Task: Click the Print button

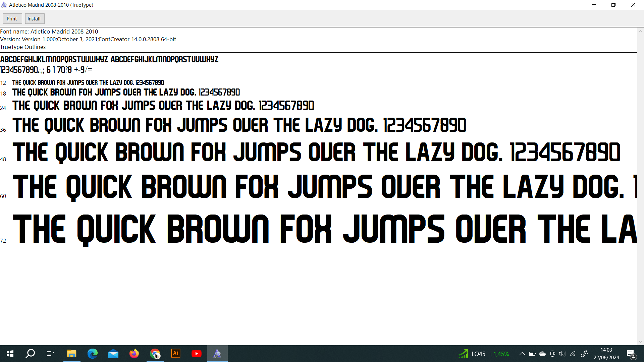Action: tap(12, 19)
